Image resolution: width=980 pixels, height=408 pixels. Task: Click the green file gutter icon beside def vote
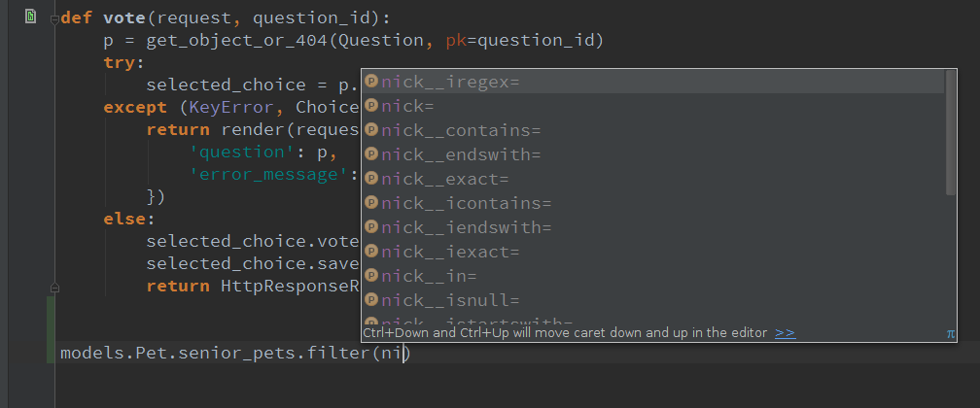click(x=31, y=17)
